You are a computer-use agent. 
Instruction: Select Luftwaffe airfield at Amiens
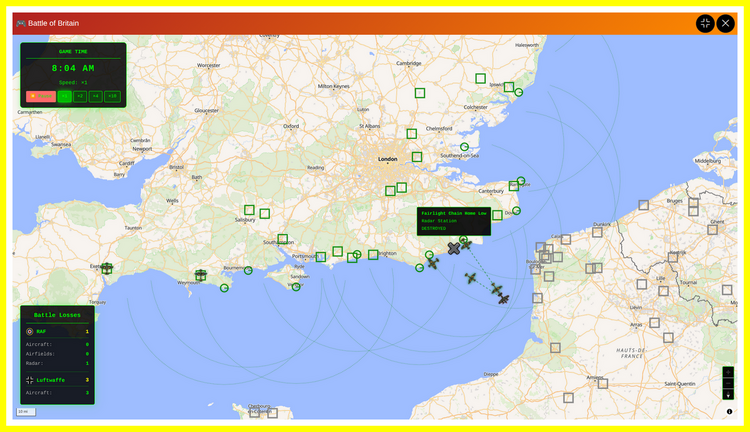tap(603, 383)
